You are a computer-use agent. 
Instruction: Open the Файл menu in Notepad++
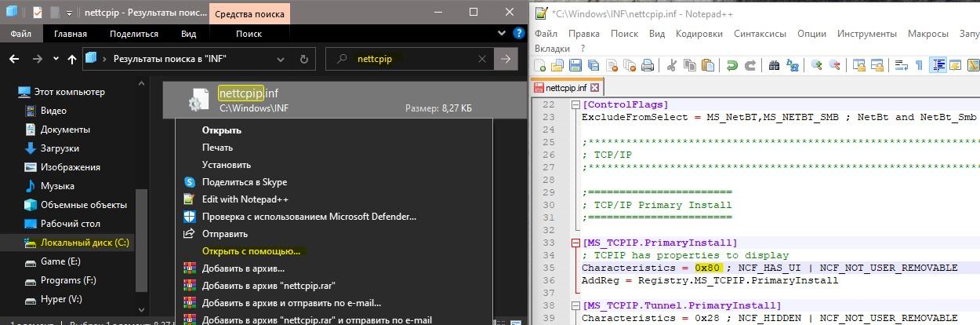tap(546, 34)
